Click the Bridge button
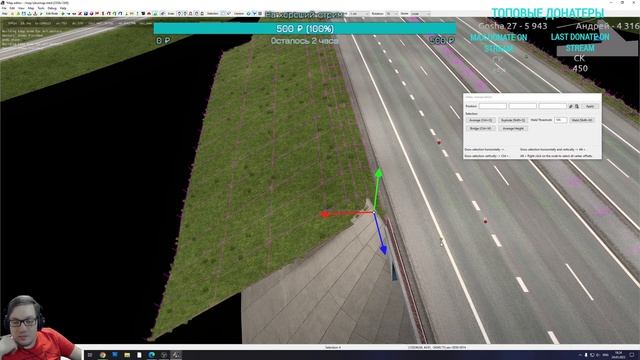Viewport: 640px width, 360px height. (480, 128)
